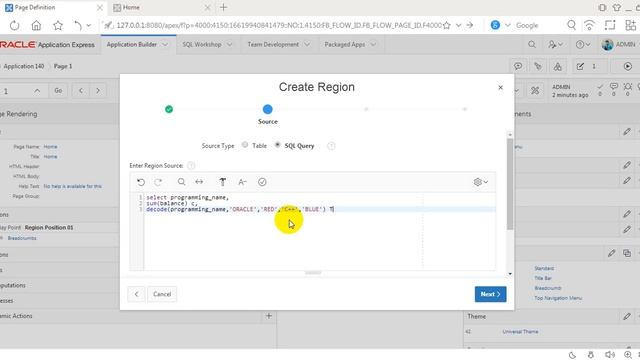
Task: Expand the Application Builder dropdown arrow
Action: point(165,44)
